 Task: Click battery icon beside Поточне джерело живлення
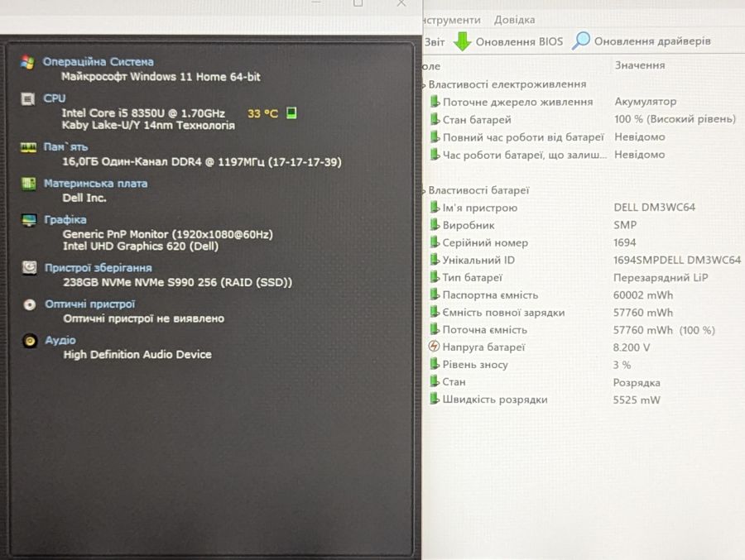(x=435, y=102)
